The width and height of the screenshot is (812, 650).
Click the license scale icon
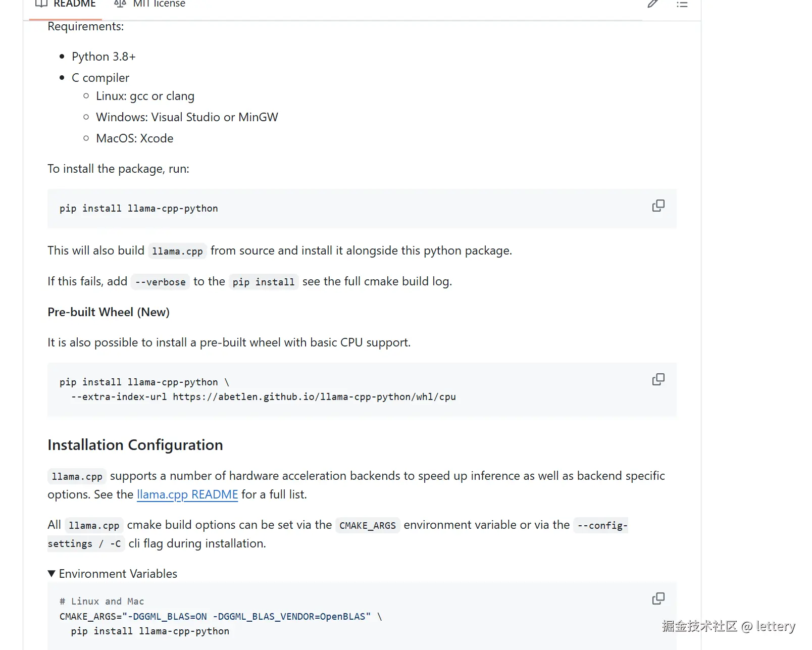120,4
